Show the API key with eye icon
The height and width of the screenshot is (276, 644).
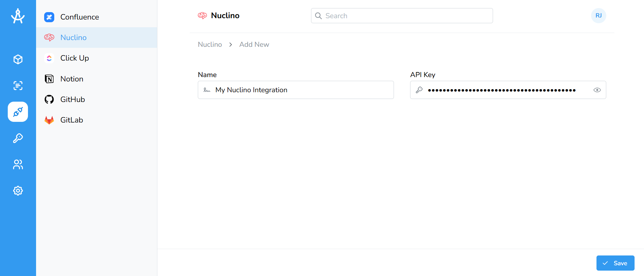point(597,90)
